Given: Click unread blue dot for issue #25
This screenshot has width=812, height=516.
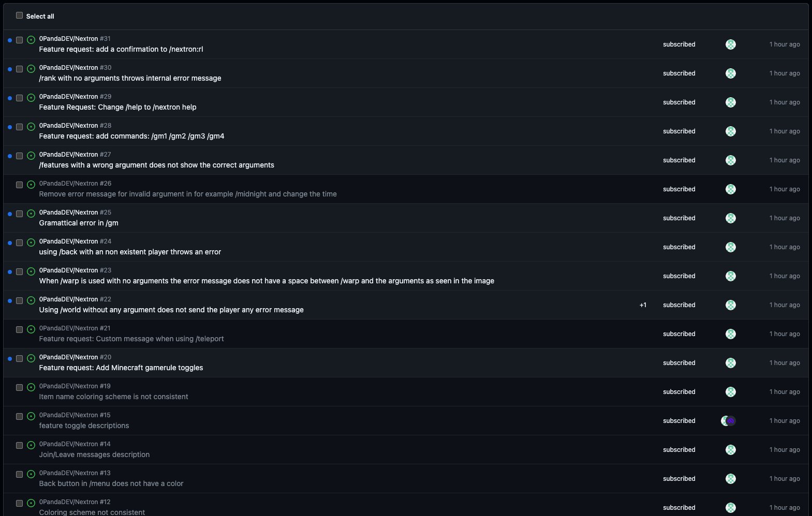Looking at the screenshot, I should coord(10,214).
